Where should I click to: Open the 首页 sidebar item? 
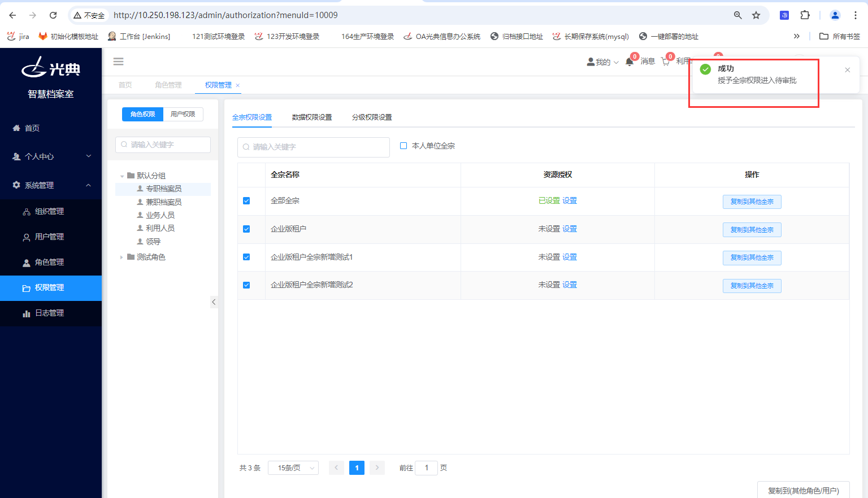[51, 128]
